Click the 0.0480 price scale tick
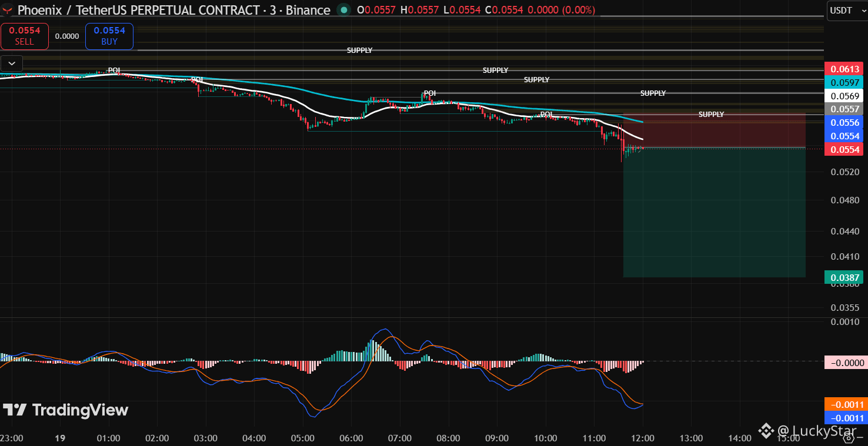The width and height of the screenshot is (868, 446). tap(845, 200)
